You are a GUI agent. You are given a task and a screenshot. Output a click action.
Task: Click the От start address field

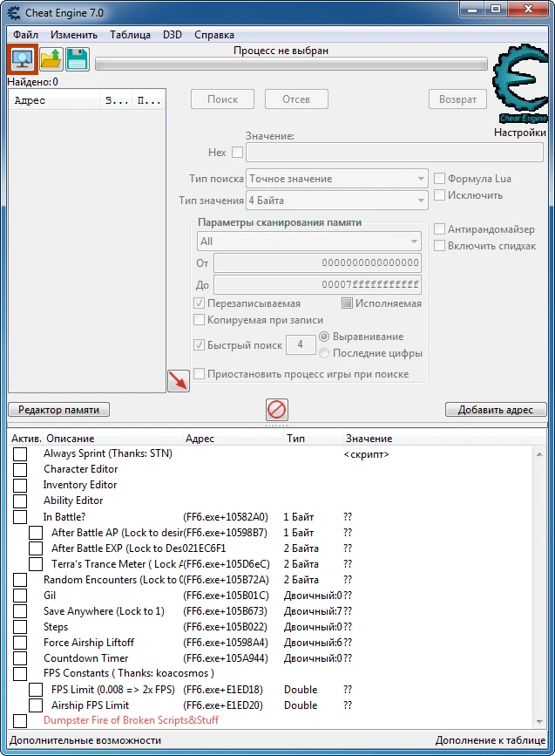click(x=317, y=263)
